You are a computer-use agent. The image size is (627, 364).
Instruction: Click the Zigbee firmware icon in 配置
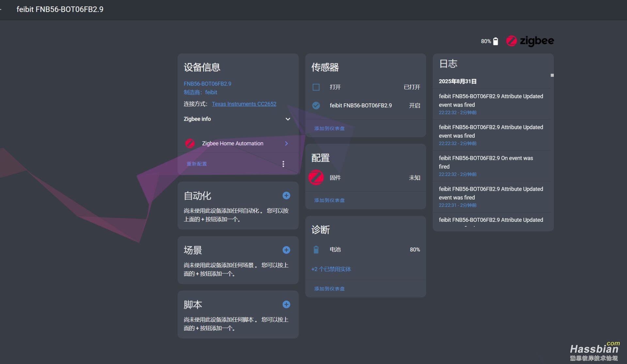pos(316,177)
